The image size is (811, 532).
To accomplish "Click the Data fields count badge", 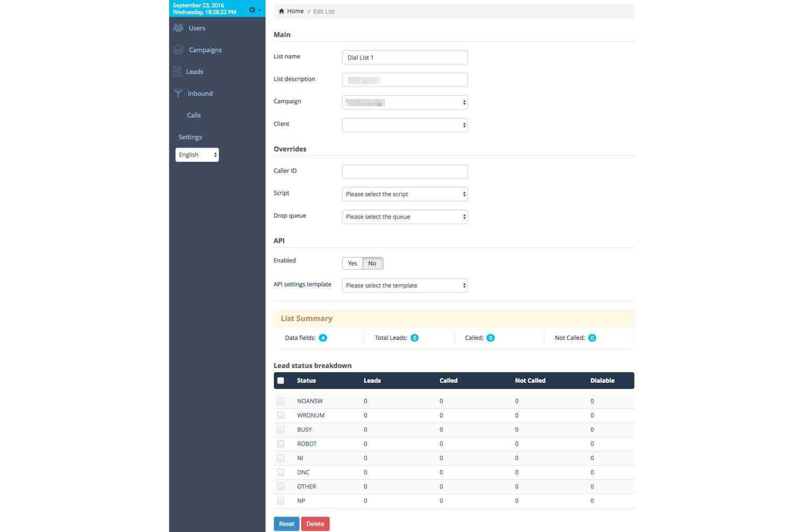I will 323,338.
